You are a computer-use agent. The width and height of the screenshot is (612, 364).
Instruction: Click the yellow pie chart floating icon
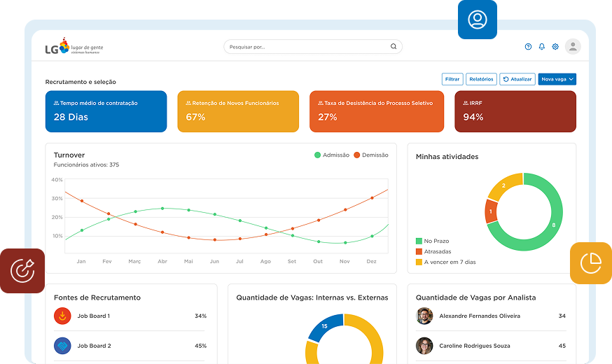point(590,263)
